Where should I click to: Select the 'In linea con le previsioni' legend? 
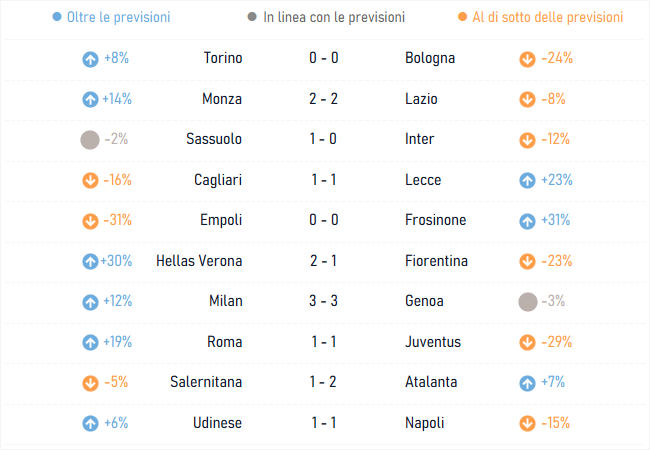tap(326, 17)
